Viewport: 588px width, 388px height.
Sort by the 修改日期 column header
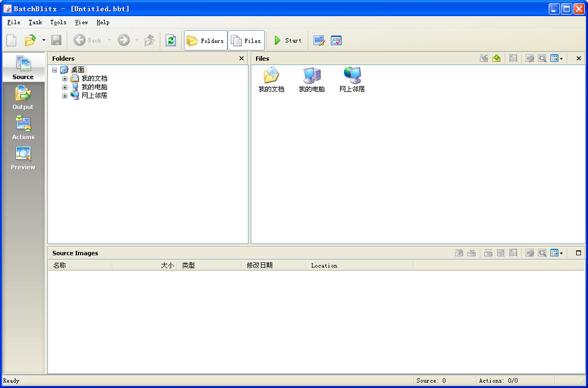coord(274,265)
